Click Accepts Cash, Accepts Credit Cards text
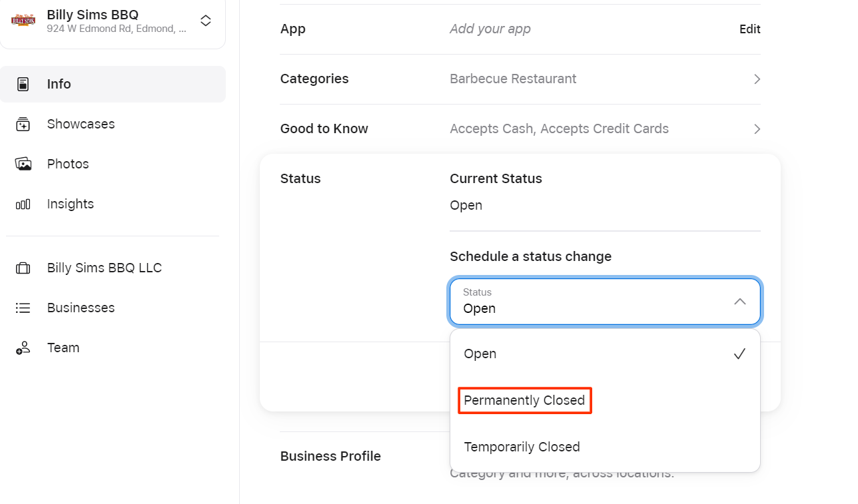 point(559,129)
